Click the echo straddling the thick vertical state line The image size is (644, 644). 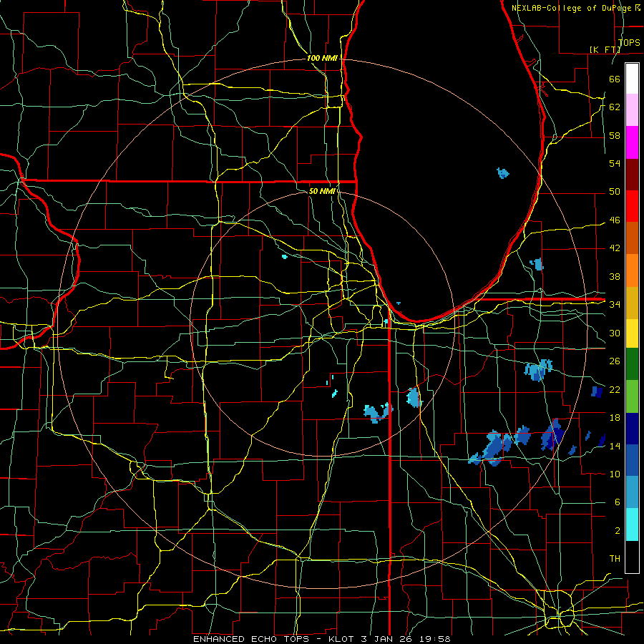(378, 412)
